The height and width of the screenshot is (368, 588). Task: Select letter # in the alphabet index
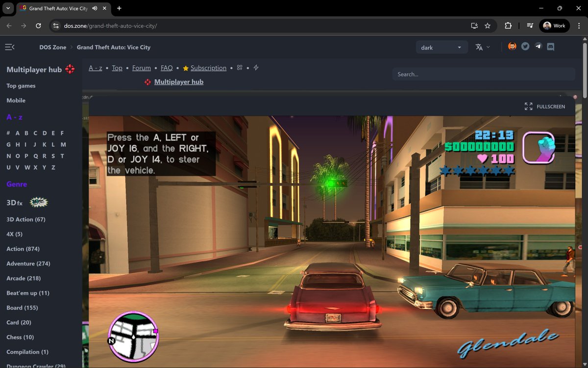[8, 133]
